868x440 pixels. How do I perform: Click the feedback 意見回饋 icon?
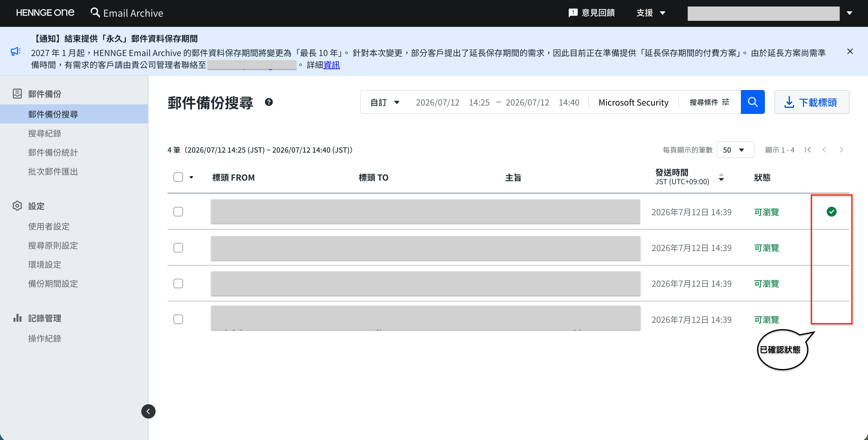(x=573, y=13)
